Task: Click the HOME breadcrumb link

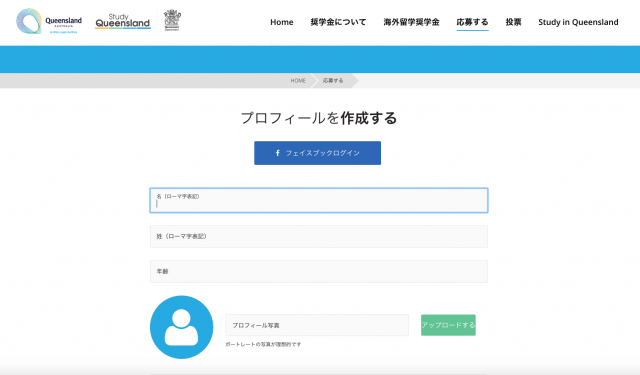Action: tap(298, 81)
